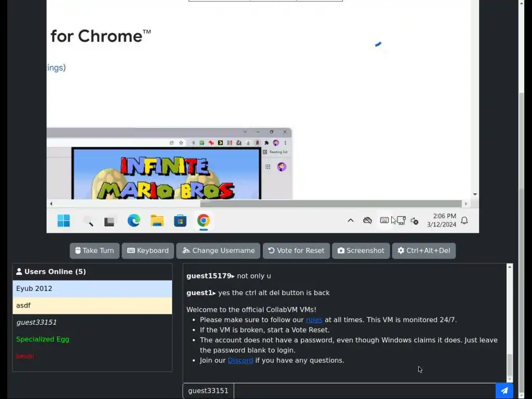Screen dimensions: 532x399
Task: Open the Discord link
Action: point(240,361)
